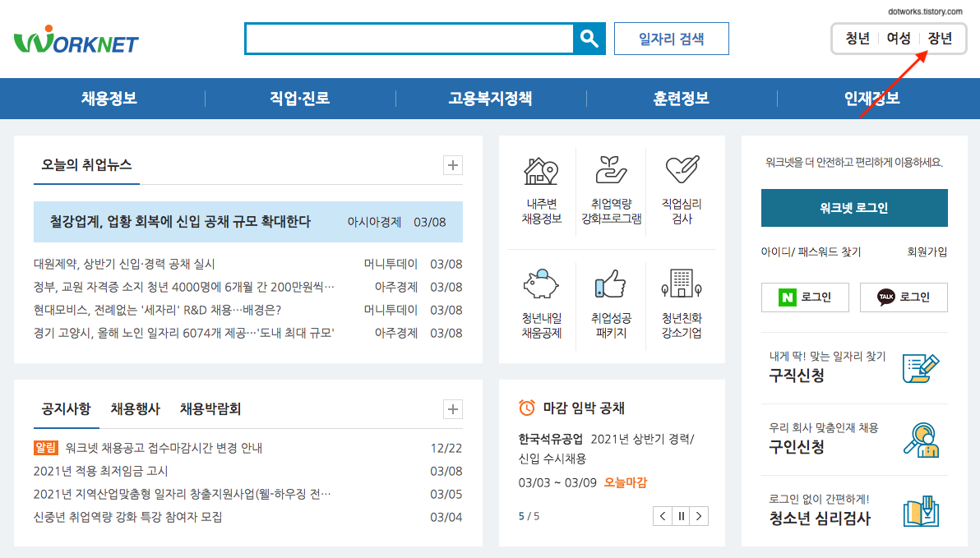This screenshot has width=980, height=558.
Task: Expand 오늘의 취업뉴스 with the plus button
Action: coord(452,165)
